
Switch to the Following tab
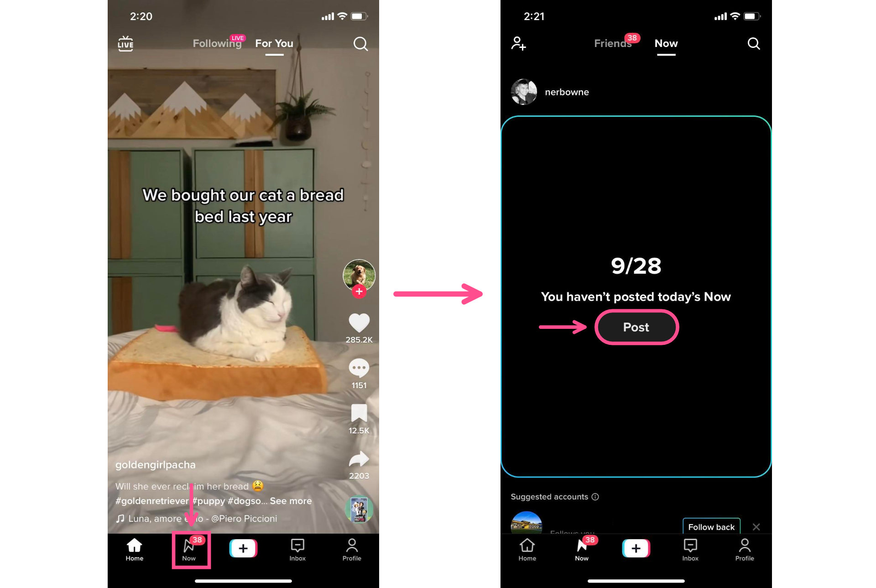[217, 43]
